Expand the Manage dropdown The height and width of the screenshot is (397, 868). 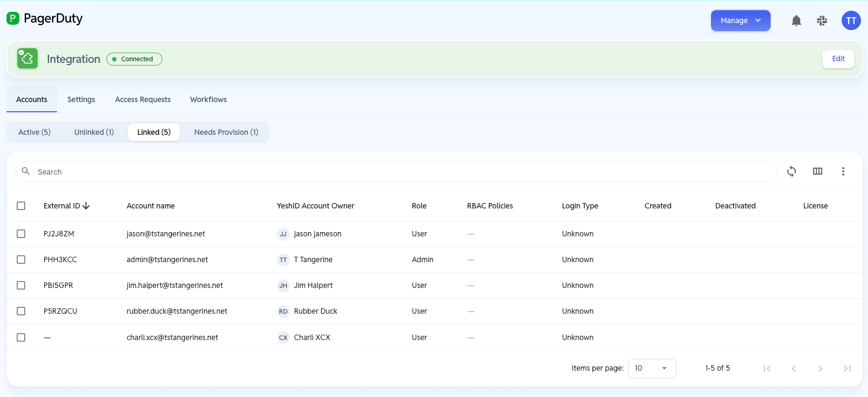[x=741, y=20]
